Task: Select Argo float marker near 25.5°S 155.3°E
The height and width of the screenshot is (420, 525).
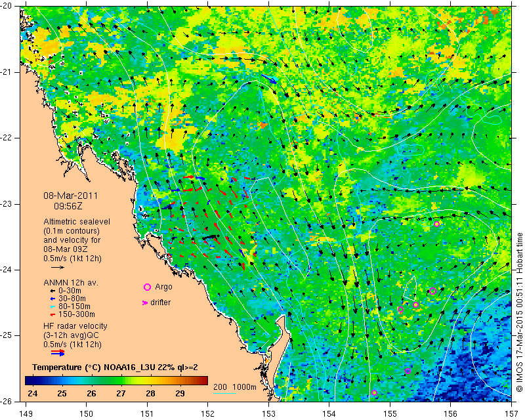Action: [x=408, y=371]
